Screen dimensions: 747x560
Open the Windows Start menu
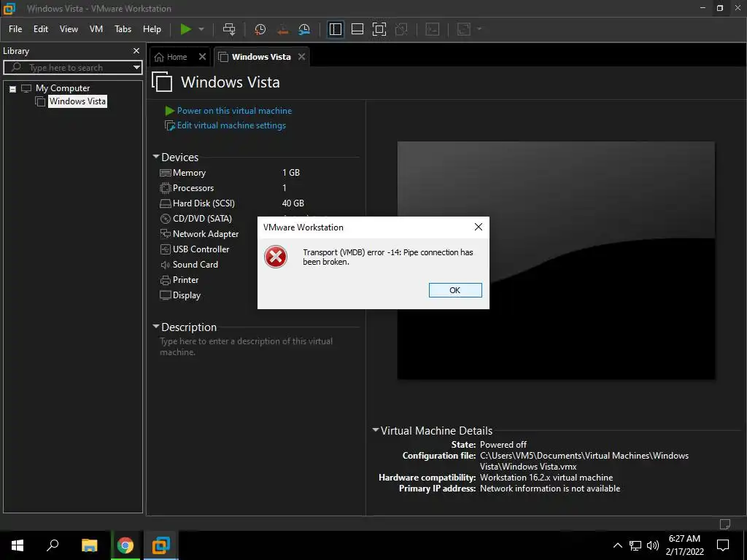tap(18, 545)
